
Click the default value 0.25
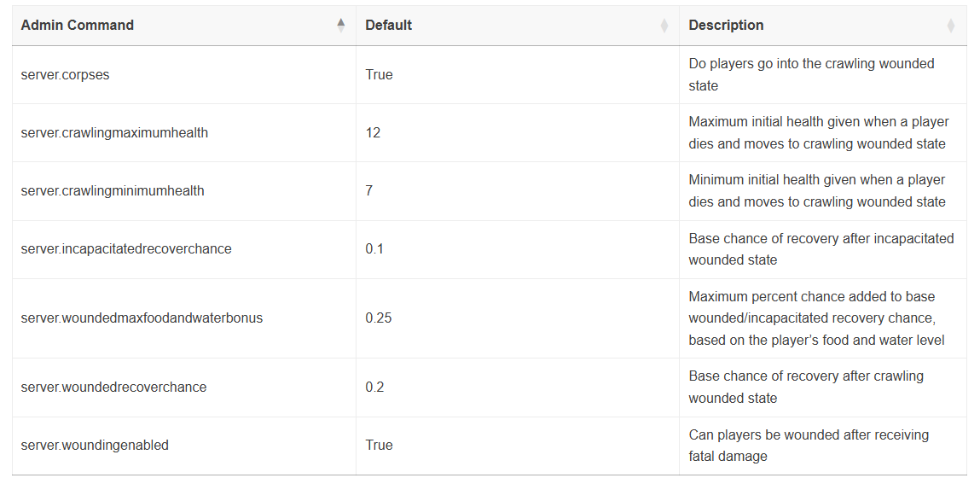click(378, 318)
